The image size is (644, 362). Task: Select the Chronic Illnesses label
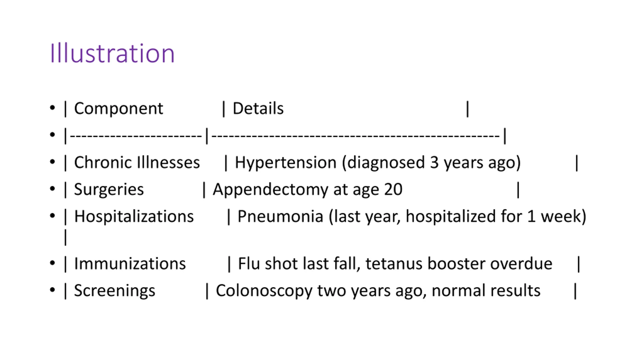click(x=137, y=162)
